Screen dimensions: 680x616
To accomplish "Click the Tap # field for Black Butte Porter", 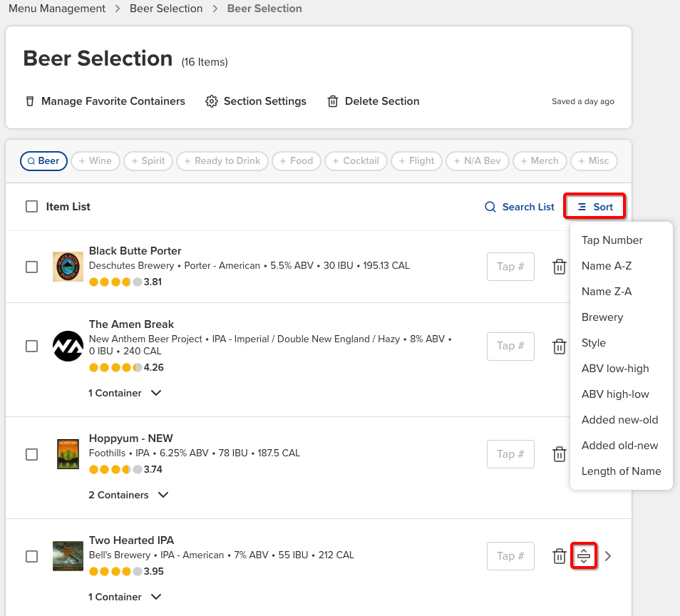I will click(510, 266).
